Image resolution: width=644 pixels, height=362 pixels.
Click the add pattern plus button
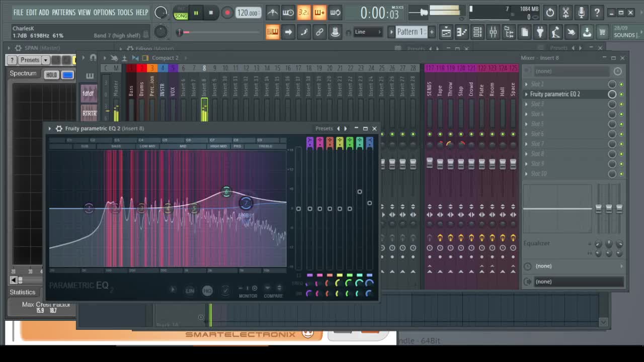[431, 32]
